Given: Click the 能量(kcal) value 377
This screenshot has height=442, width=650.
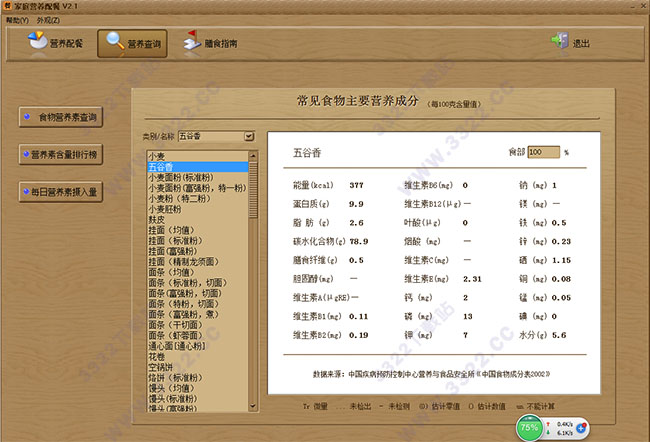Looking at the screenshot, I should coord(356,185).
